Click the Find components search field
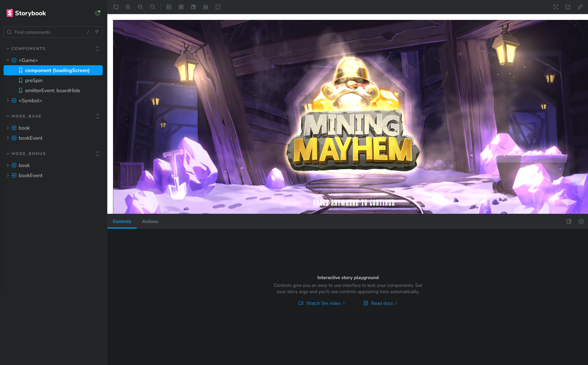The height and width of the screenshot is (365, 588). pos(53,32)
